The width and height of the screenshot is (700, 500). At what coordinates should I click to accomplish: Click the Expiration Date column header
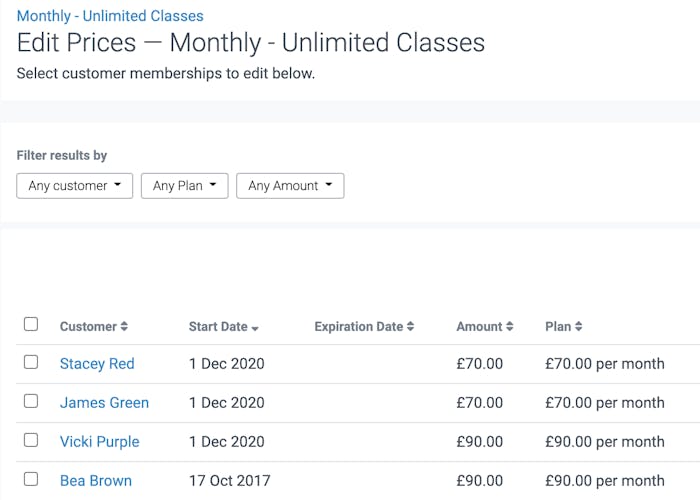[358, 327]
